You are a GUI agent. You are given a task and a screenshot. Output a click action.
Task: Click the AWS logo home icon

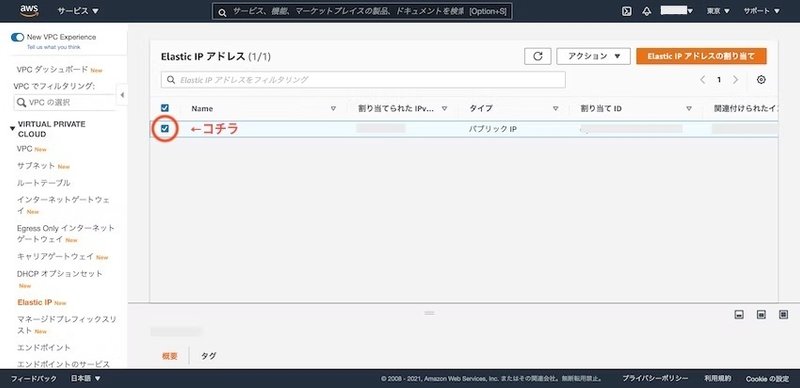coord(30,11)
